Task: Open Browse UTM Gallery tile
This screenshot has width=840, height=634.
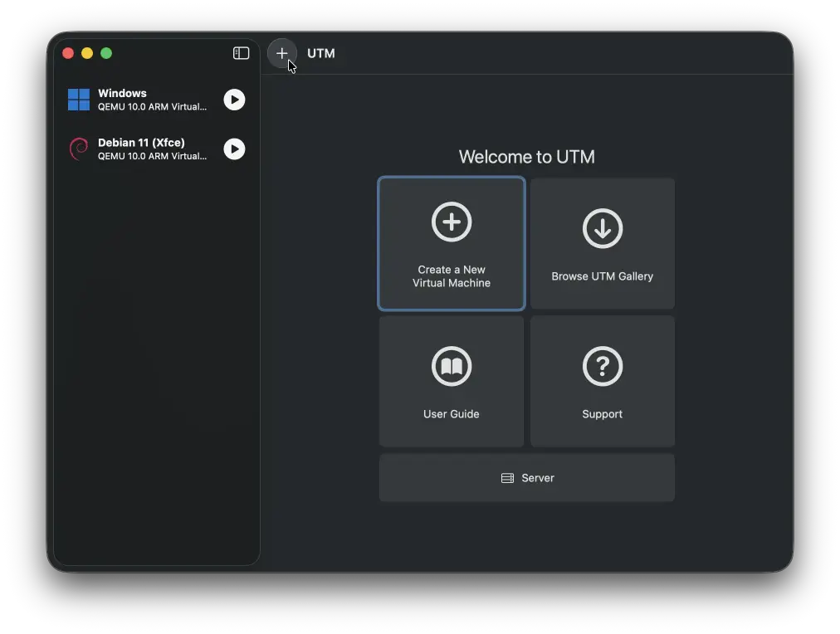Action: click(x=602, y=244)
